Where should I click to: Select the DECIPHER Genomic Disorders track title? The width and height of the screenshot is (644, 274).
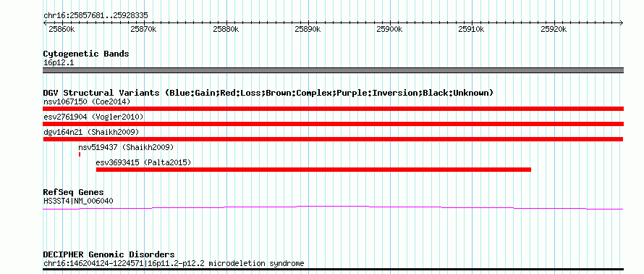(109, 254)
